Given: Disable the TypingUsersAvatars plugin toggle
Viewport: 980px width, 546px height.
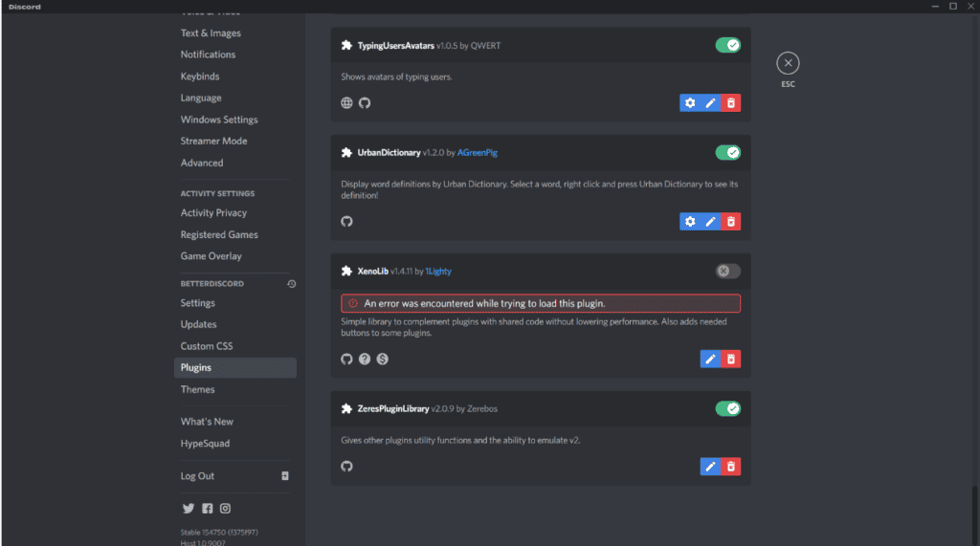Looking at the screenshot, I should click(728, 45).
